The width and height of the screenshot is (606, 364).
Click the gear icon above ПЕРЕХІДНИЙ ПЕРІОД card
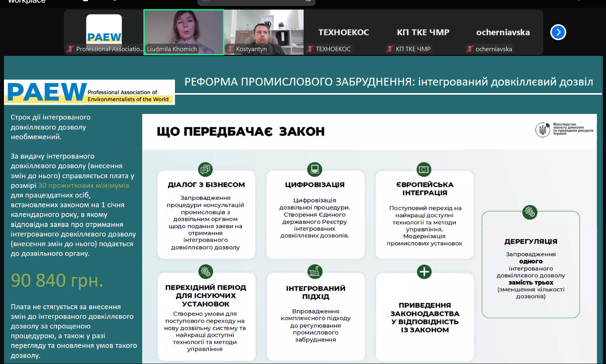205,272
